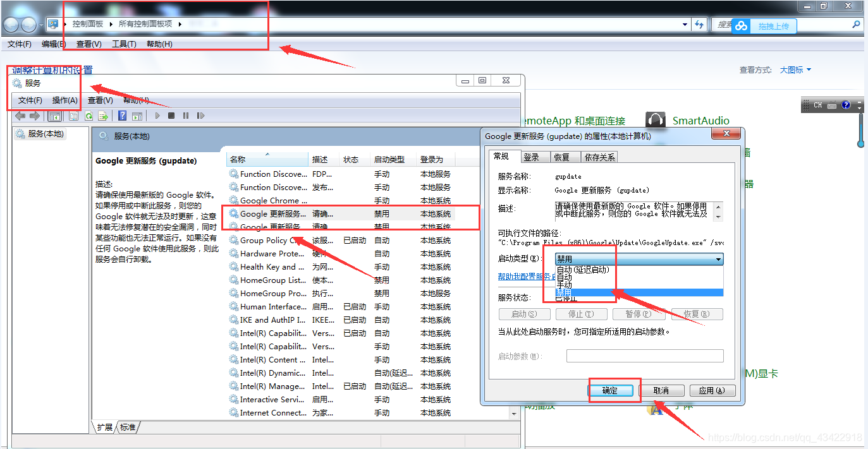Switch to the 扩展 tab at Services bottom
Screen dimensions: 868x449
(x=105, y=428)
